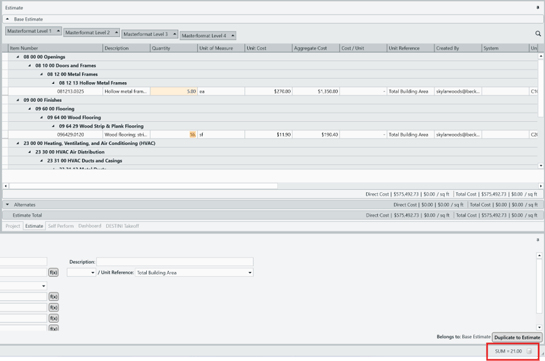Pin the Estimate panel using its top-right pin icon
Viewport: 545px width, 361px height.
pos(538,8)
